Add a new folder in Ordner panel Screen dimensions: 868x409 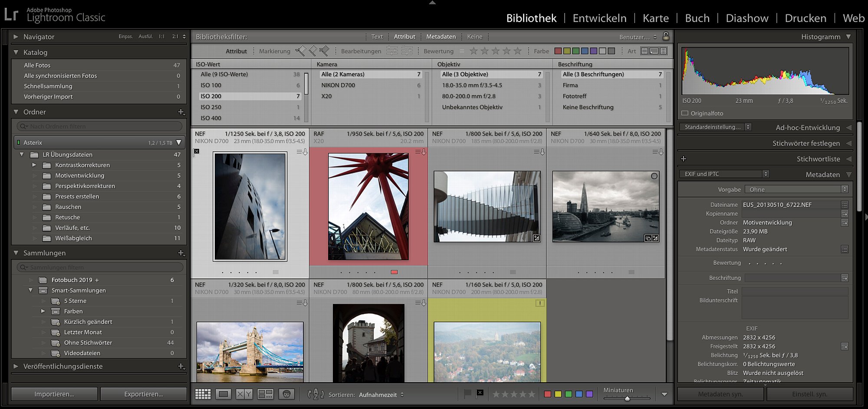click(181, 112)
